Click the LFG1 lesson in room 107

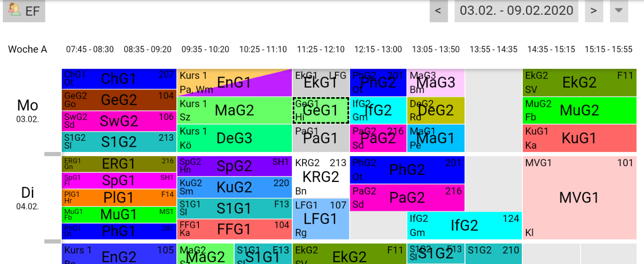tap(321, 219)
